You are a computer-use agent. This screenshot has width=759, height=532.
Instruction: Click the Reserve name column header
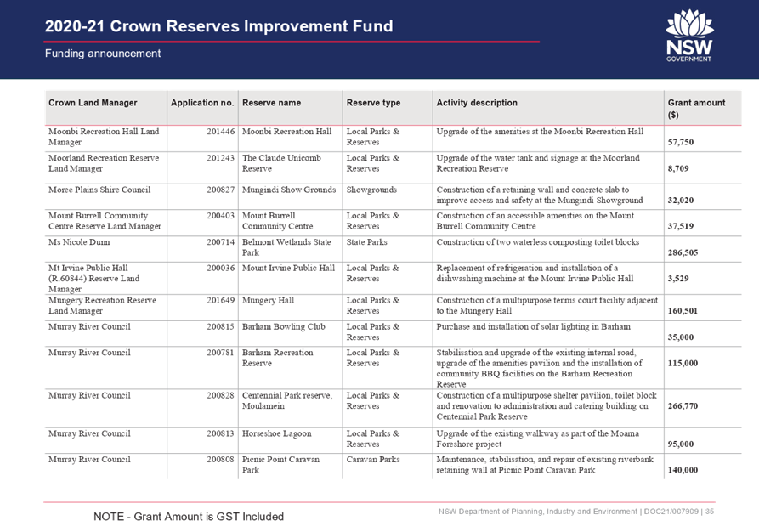[271, 103]
